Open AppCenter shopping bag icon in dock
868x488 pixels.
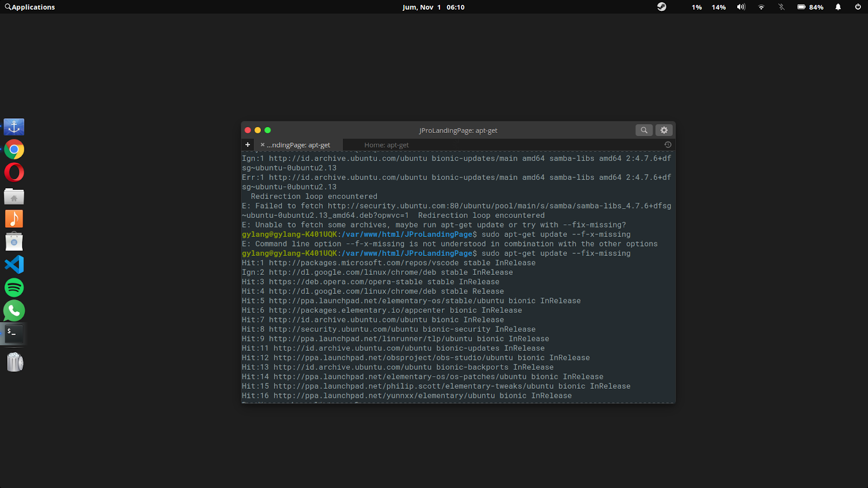pos(14,242)
